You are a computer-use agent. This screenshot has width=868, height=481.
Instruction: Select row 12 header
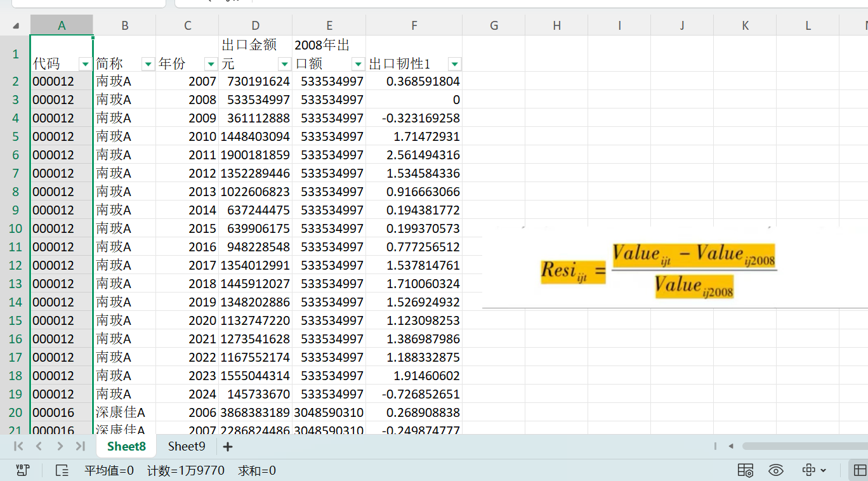pyautogui.click(x=15, y=265)
